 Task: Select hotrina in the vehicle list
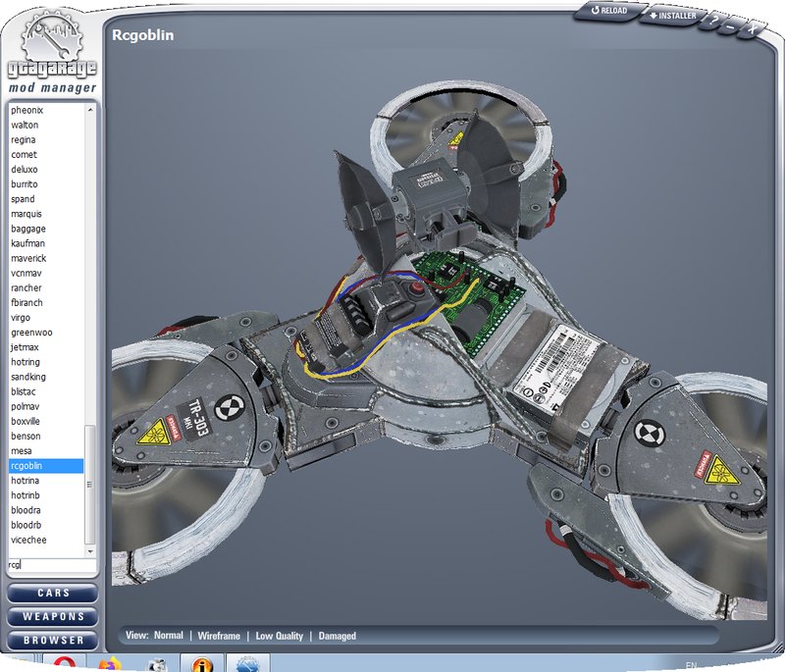point(46,481)
